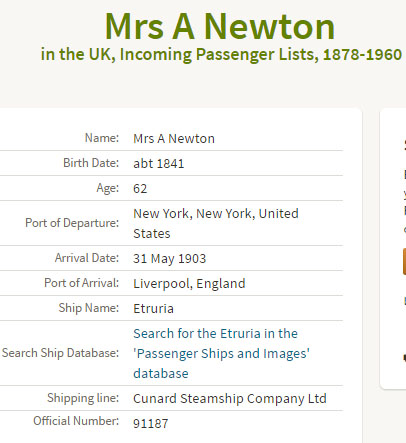Click the Liverpool, England port of arrival

(189, 283)
